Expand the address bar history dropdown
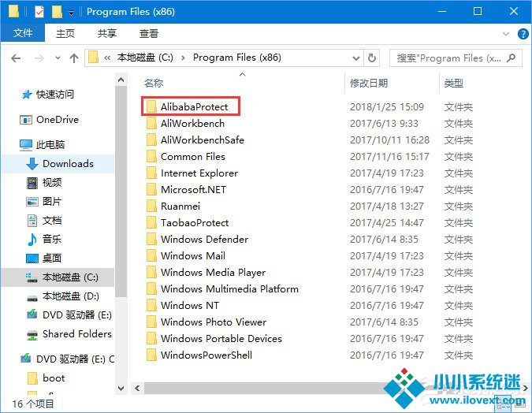532x413 pixels. [356, 58]
